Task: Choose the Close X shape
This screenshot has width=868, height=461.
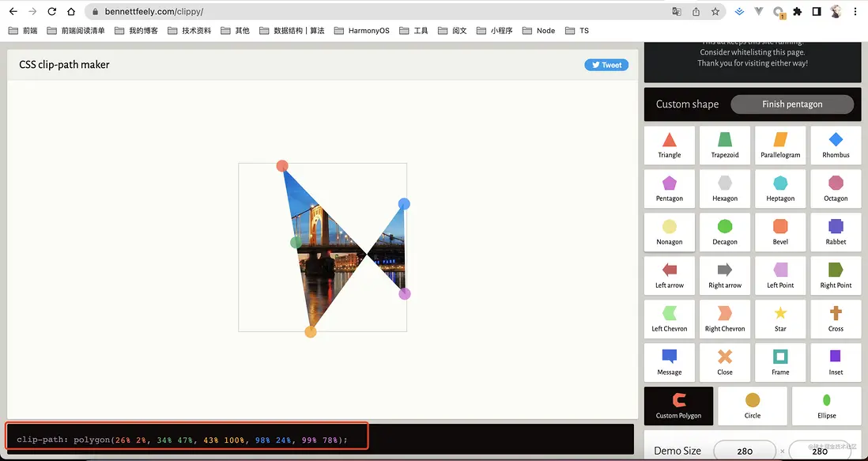Action: pos(725,362)
